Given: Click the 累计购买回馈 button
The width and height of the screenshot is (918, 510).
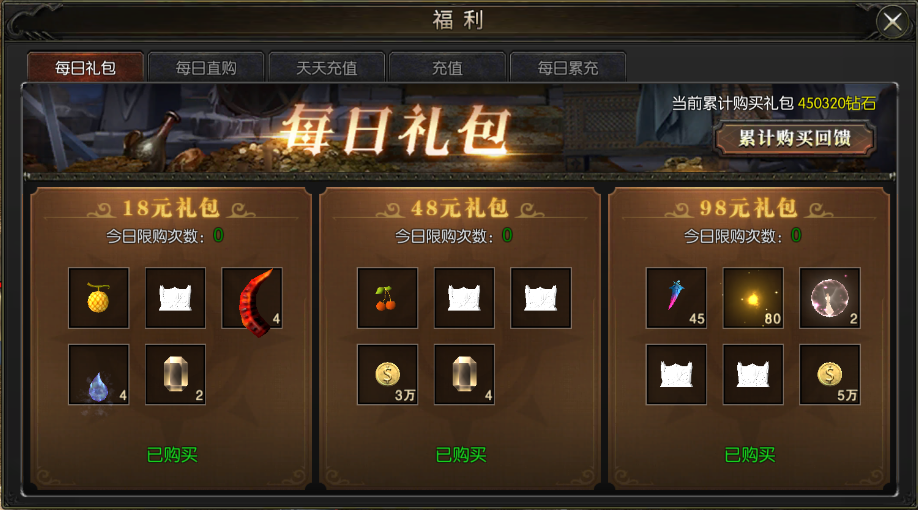Looking at the screenshot, I should click(794, 139).
